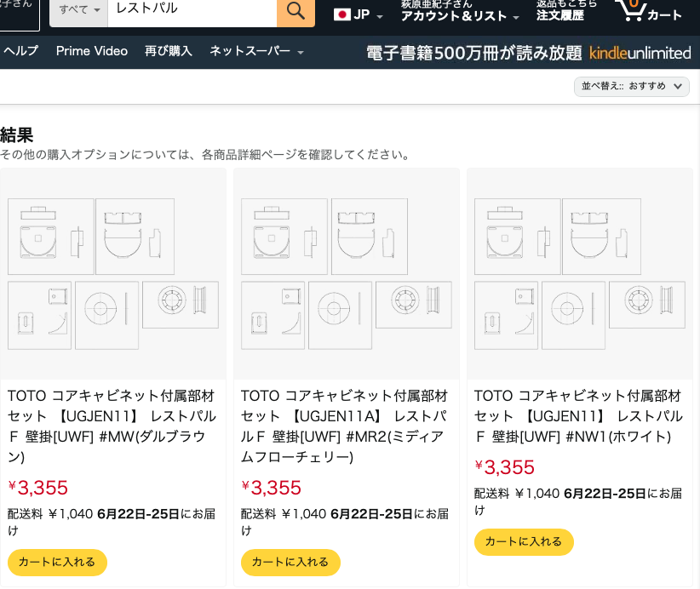
Task: Open the 並べ替え おすすめ sort dropdown
Action: pyautogui.click(x=632, y=86)
